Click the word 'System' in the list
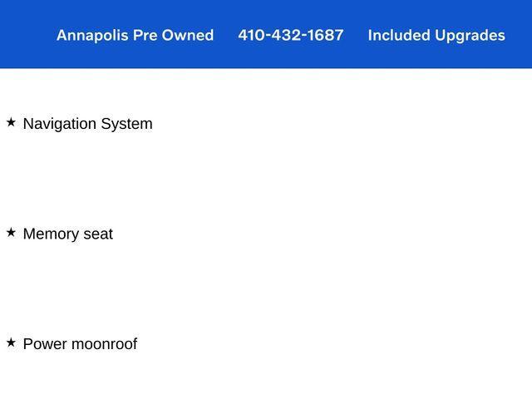 [126, 124]
